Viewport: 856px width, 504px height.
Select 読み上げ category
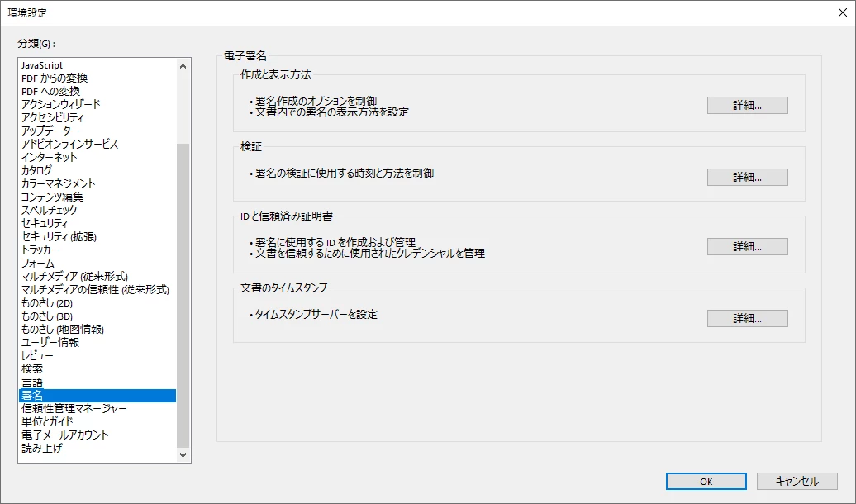point(97,449)
